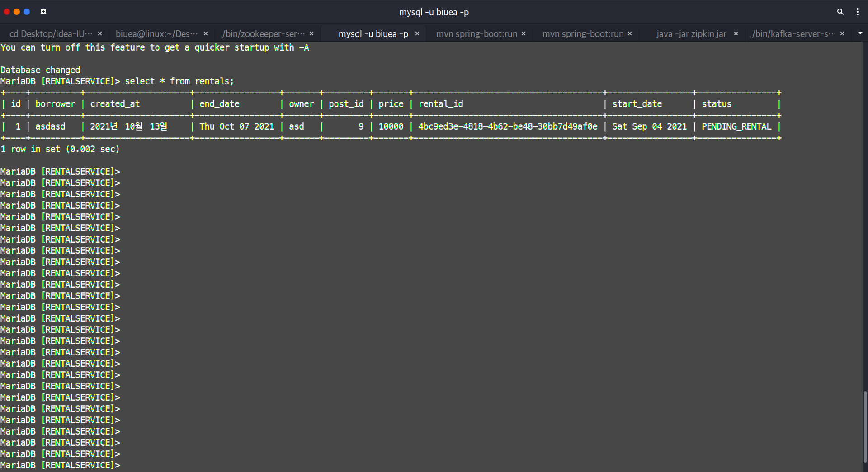Switch to the 'java -jar zipkin.jar' tab
The height and width of the screenshot is (472, 868).
(691, 34)
